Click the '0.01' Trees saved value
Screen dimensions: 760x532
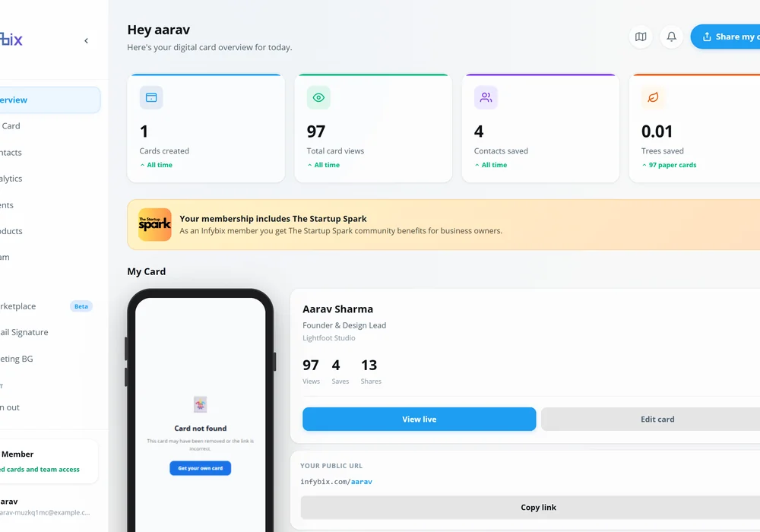pyautogui.click(x=657, y=131)
